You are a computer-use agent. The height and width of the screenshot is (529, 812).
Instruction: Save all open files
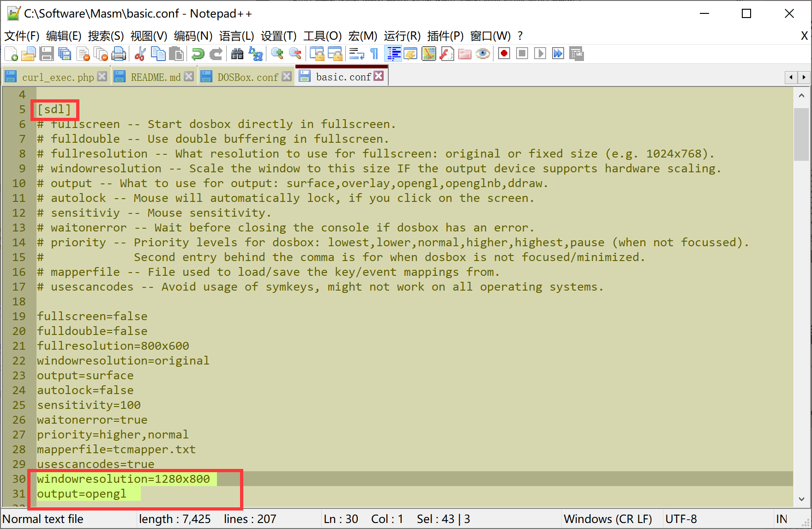coord(65,54)
